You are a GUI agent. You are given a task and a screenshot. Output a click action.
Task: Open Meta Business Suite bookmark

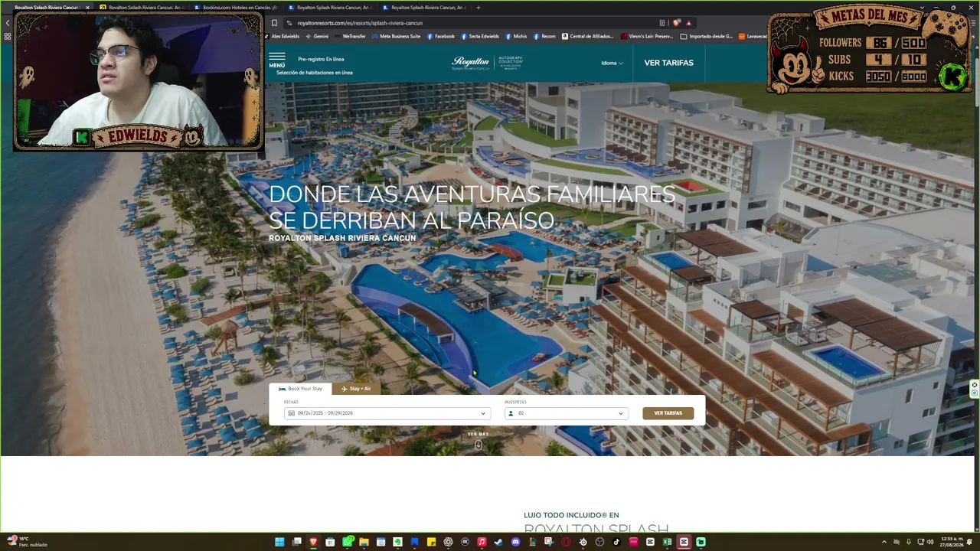click(396, 36)
